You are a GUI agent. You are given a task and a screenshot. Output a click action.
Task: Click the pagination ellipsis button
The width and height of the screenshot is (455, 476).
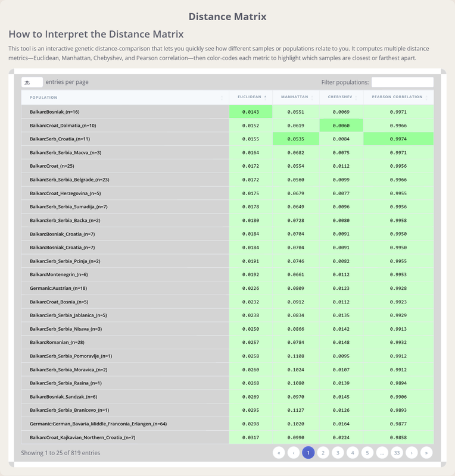[382, 453]
